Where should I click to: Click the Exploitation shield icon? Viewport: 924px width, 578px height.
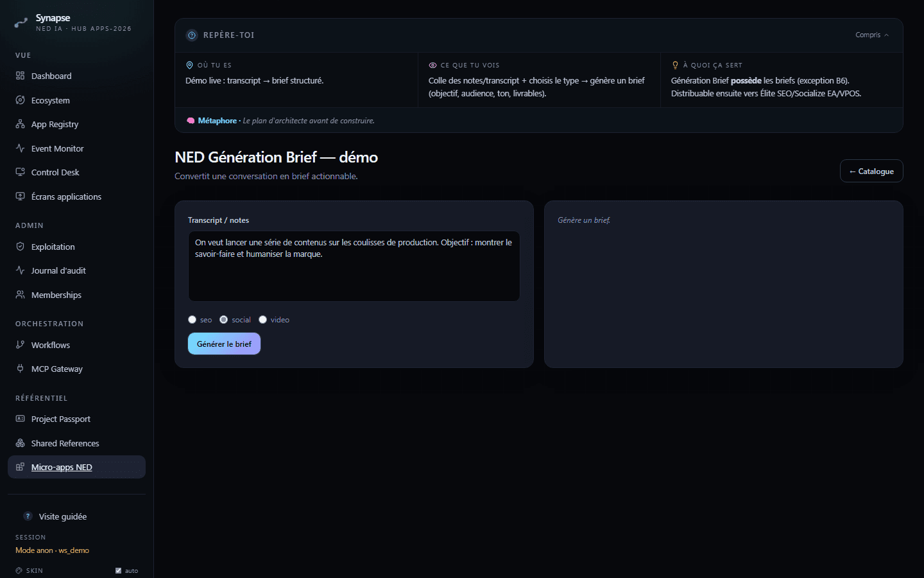(x=20, y=247)
